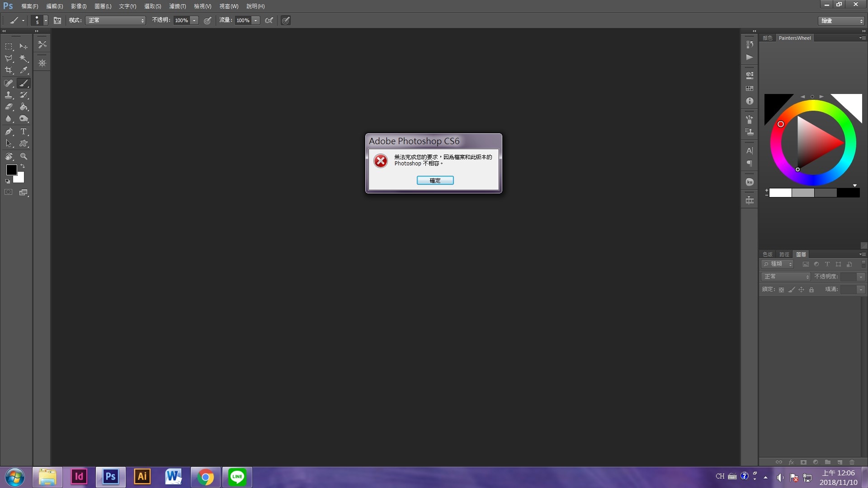Select the Rectangular Marquee tool

click(9, 47)
